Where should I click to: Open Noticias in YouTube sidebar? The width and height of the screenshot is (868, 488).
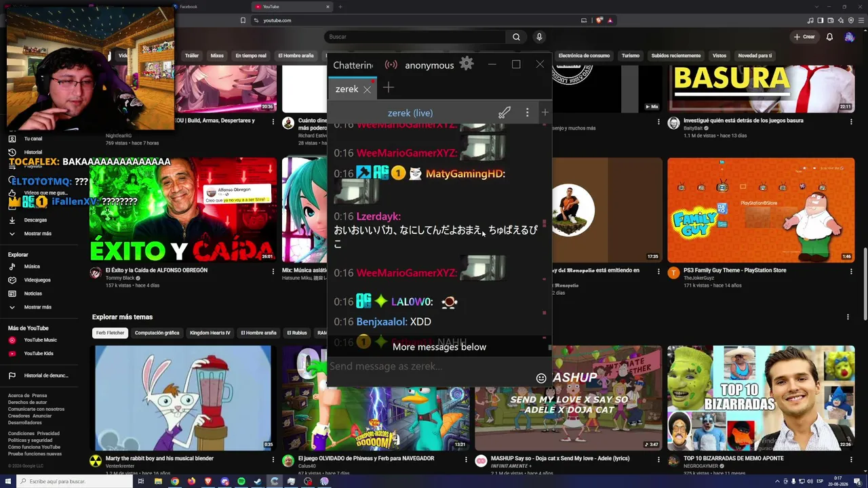tap(33, 293)
